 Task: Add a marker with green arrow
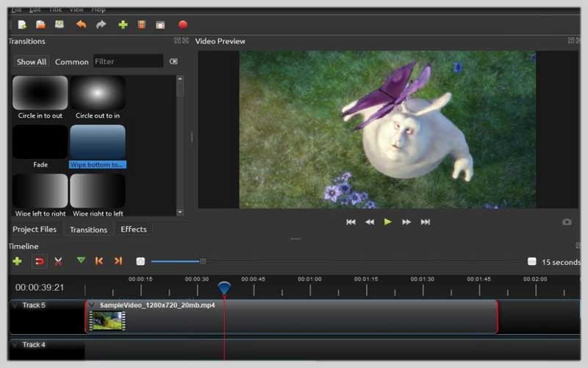click(x=81, y=260)
